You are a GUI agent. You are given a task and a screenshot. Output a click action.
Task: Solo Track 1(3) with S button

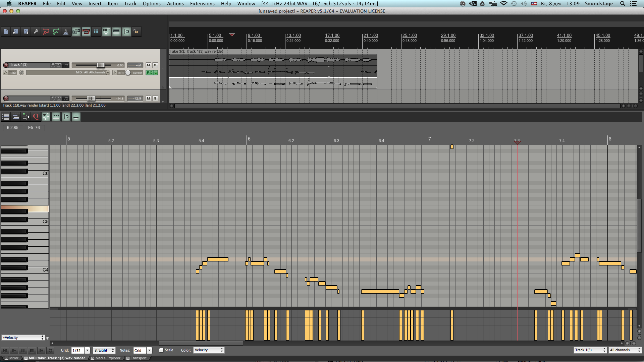pyautogui.click(x=155, y=65)
